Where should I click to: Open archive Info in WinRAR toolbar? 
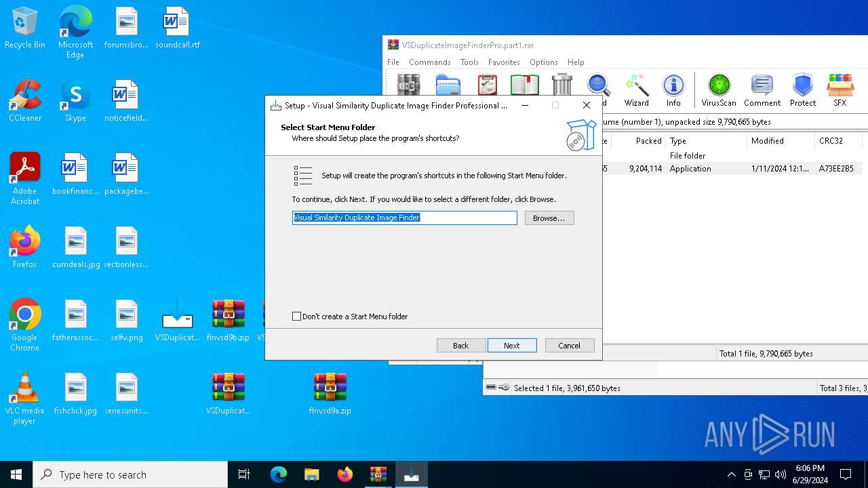[673, 89]
